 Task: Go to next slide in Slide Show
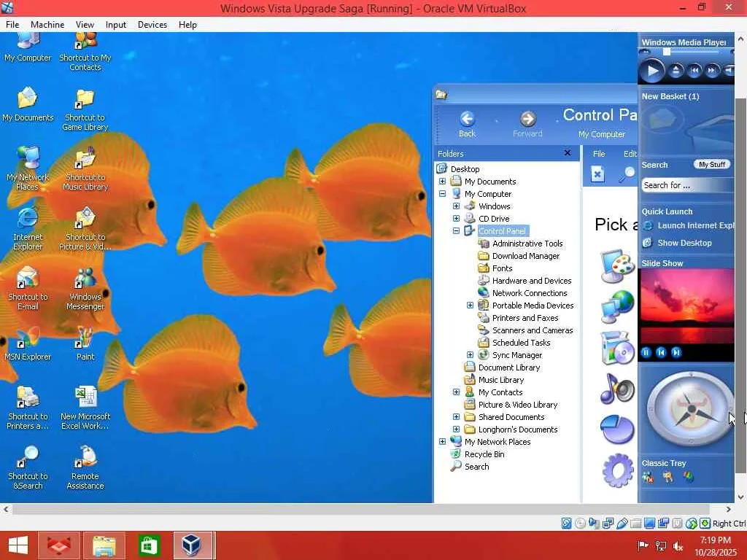(x=676, y=352)
